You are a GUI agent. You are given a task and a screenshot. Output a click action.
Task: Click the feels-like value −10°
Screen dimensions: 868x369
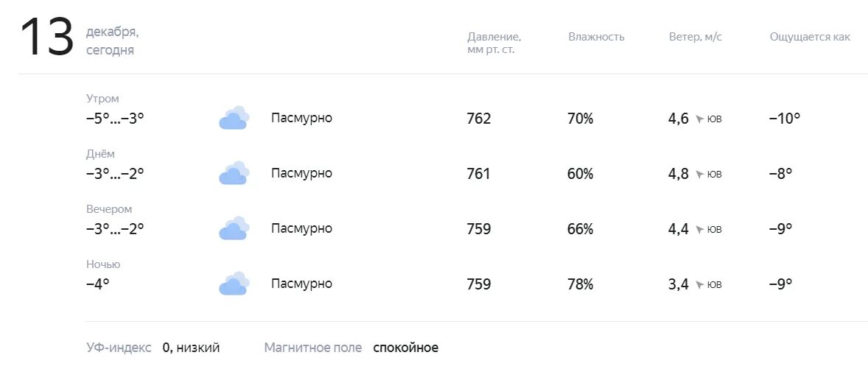pos(785,119)
